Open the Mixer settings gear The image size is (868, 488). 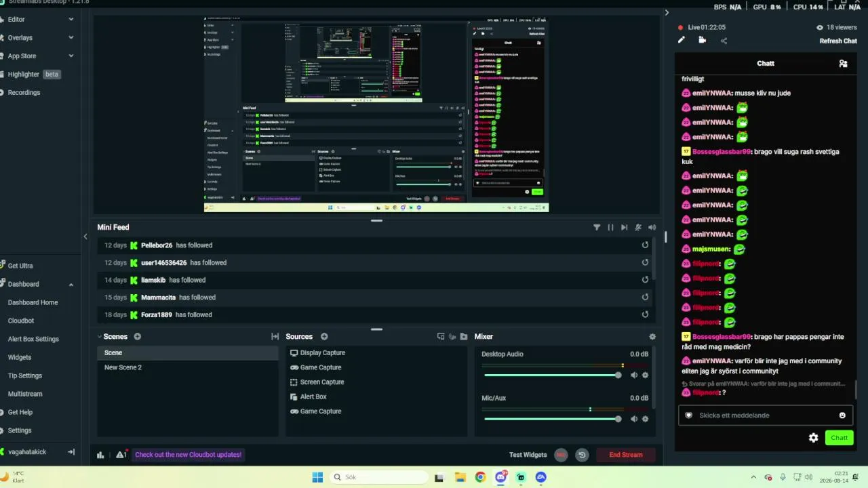(x=652, y=336)
